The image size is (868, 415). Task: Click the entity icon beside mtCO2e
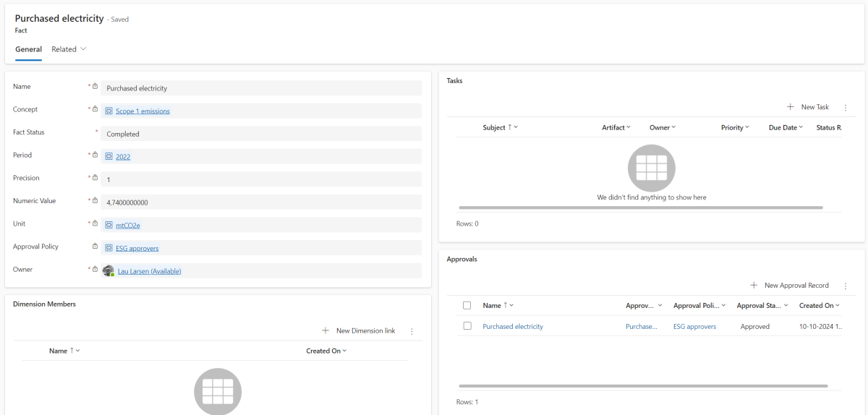click(109, 226)
